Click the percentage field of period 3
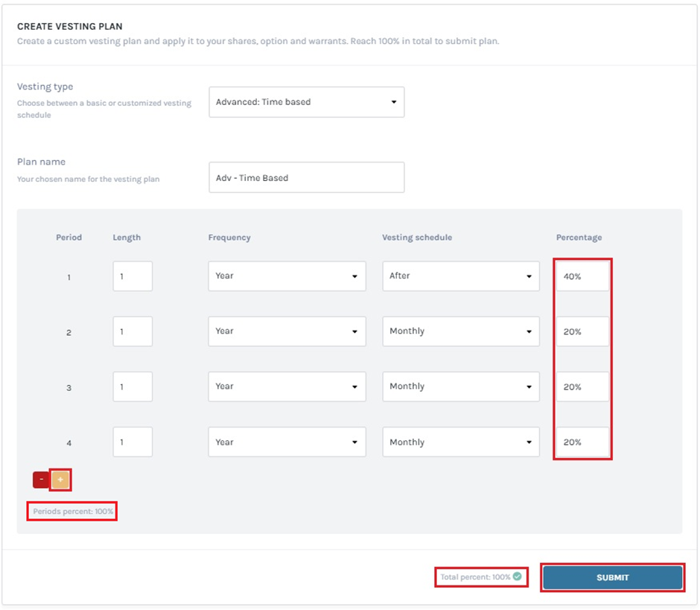 point(582,386)
